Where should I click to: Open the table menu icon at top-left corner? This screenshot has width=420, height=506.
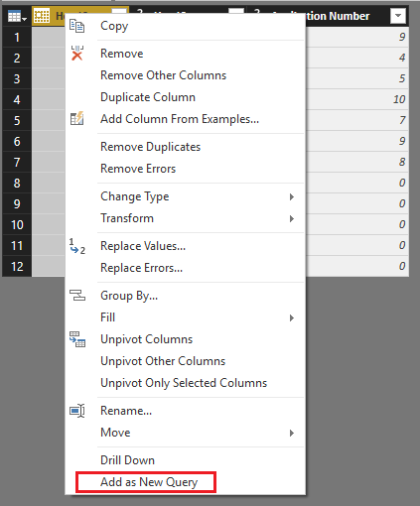click(x=17, y=16)
